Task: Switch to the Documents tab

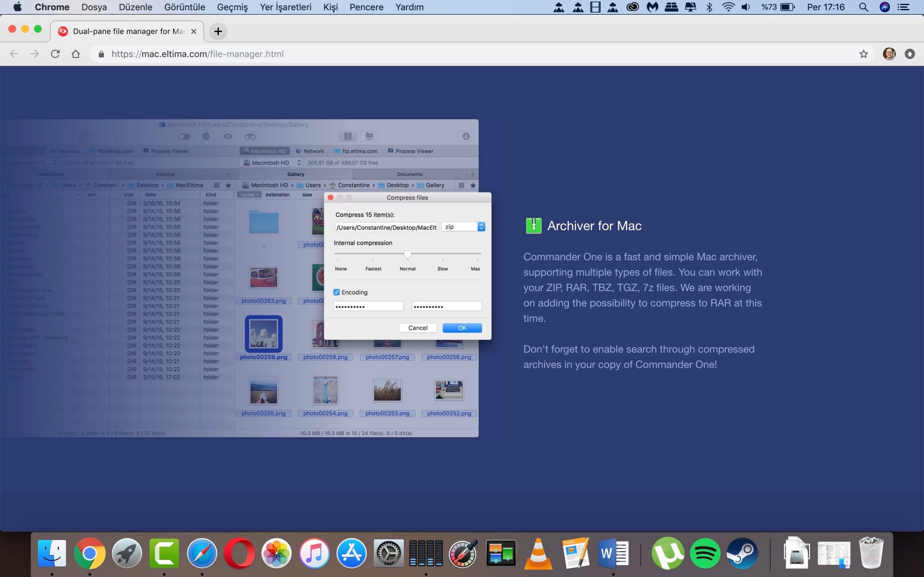Action: pyautogui.click(x=409, y=175)
